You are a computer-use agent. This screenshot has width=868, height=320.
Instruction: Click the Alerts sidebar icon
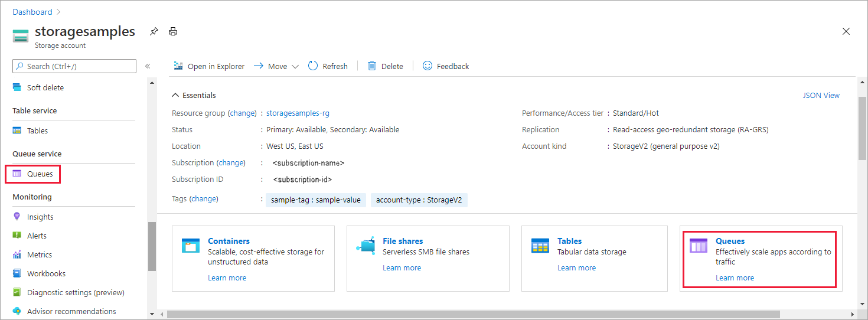click(17, 236)
